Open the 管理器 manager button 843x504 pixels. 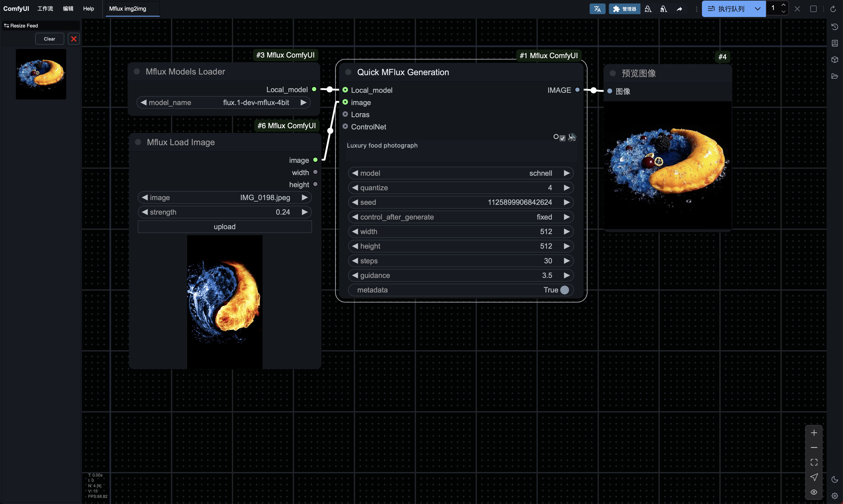click(x=624, y=9)
